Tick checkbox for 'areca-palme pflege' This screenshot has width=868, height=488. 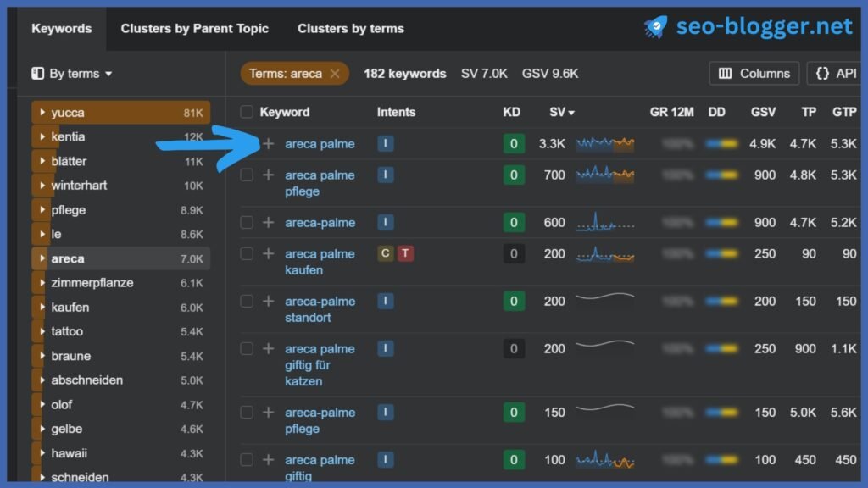247,413
